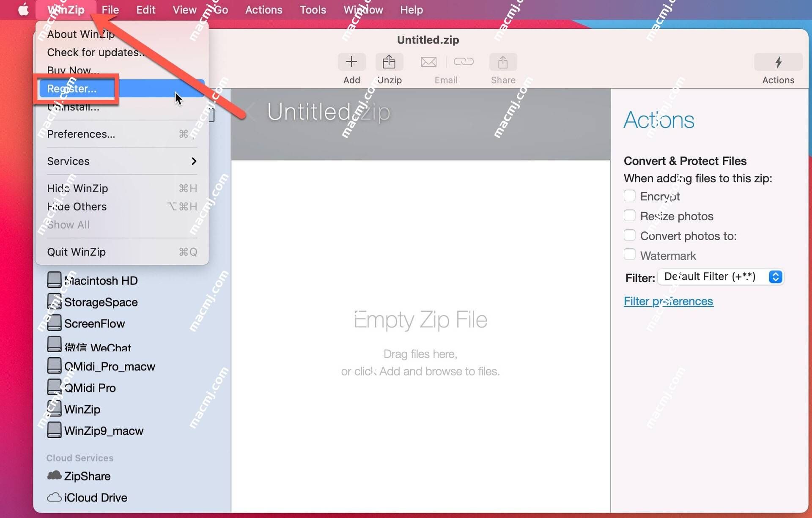This screenshot has height=518, width=812.
Task: Choose Quit WinZip menu item
Action: click(x=122, y=252)
